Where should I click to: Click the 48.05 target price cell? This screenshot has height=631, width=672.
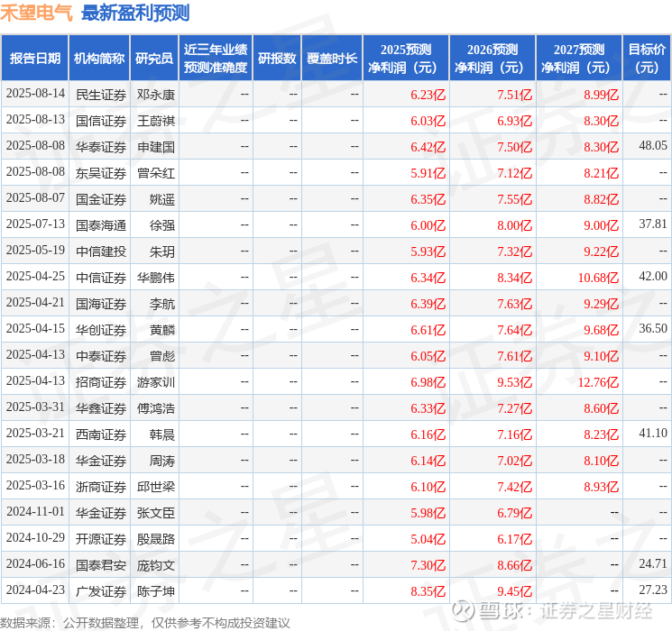coord(653,146)
